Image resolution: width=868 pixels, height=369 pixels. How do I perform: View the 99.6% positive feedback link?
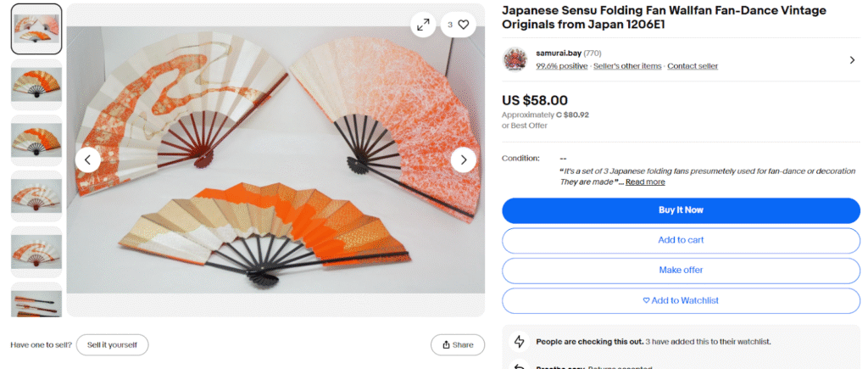coord(561,66)
